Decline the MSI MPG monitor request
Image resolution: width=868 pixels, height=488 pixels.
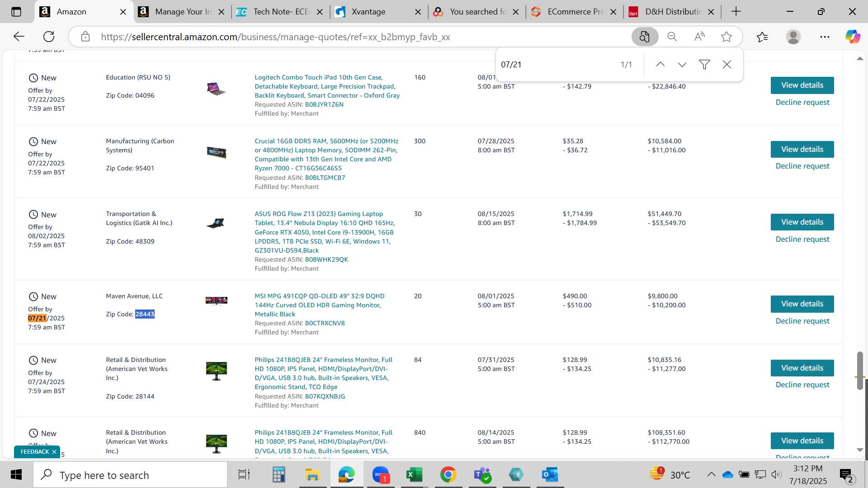[x=802, y=321]
